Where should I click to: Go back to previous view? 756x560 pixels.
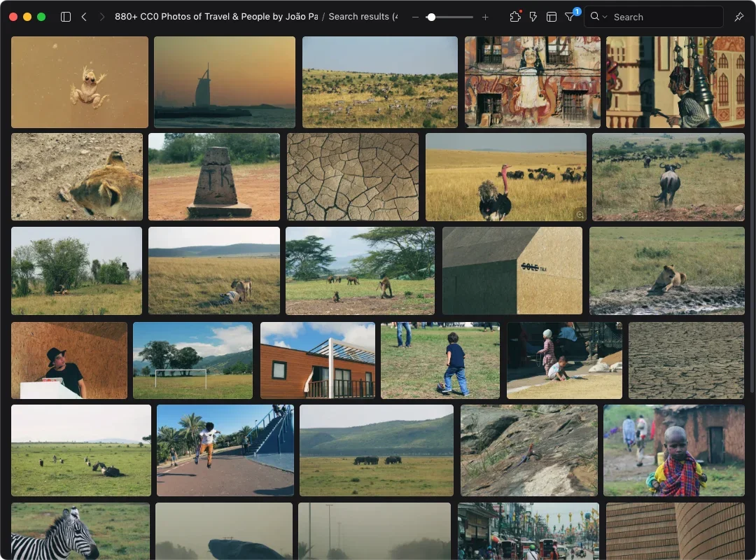(84, 17)
